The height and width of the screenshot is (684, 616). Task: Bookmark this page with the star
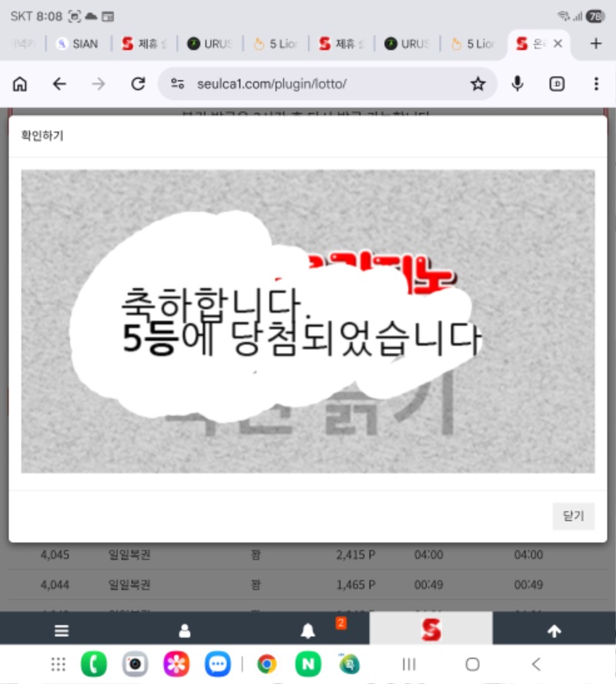click(x=478, y=84)
